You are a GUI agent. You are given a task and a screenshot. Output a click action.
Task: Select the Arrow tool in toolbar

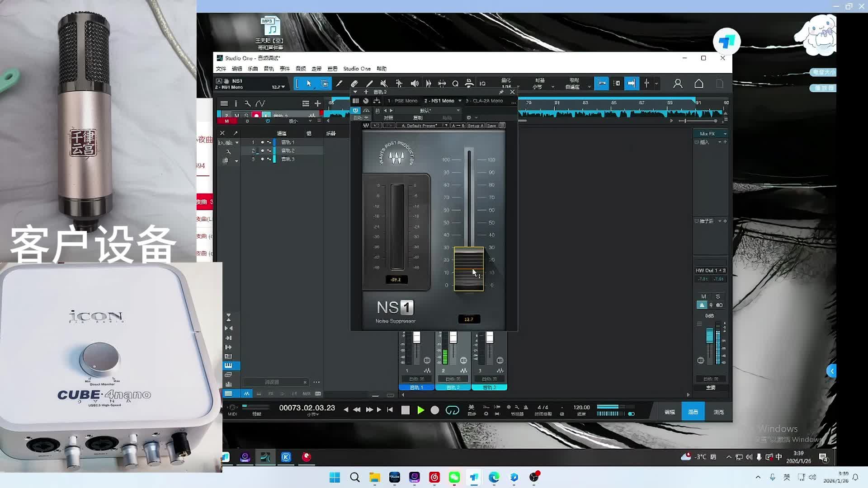[x=309, y=84]
